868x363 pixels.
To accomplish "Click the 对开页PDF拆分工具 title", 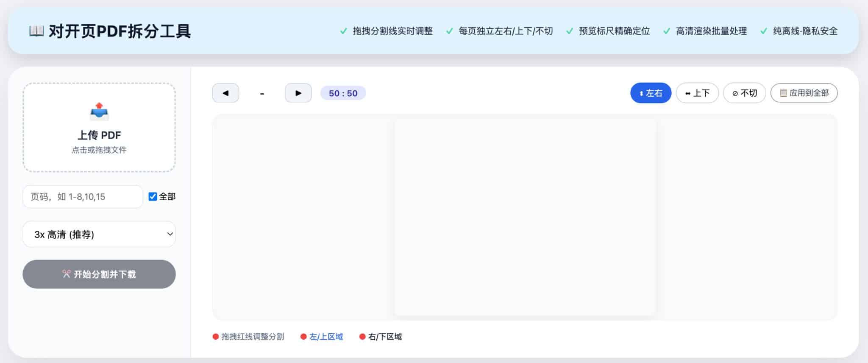I will tap(120, 31).
